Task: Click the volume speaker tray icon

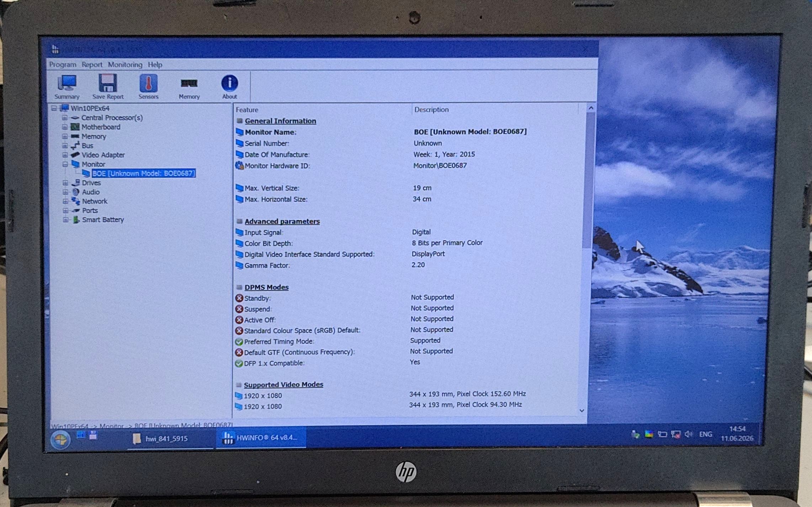Action: [689, 434]
